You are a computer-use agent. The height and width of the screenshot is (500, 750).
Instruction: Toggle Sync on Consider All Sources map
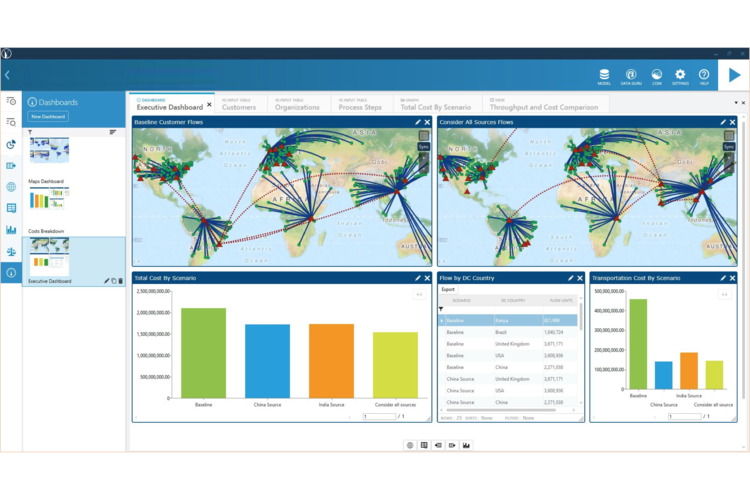point(728,147)
